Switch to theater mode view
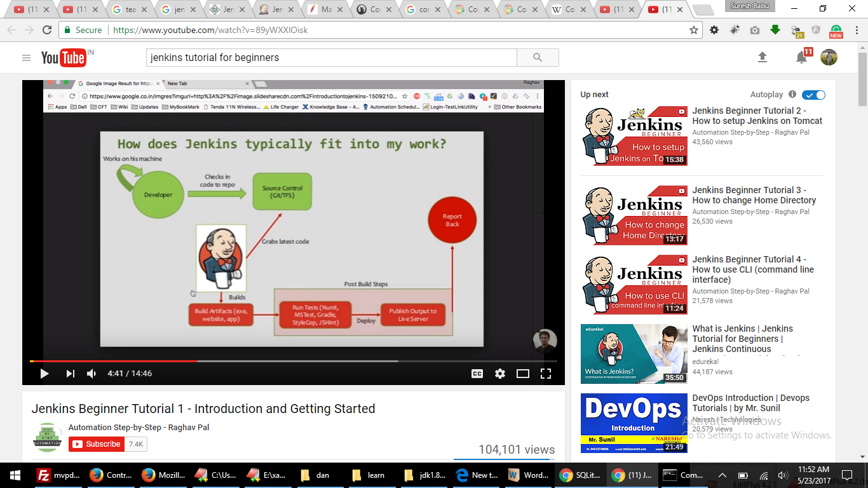 click(523, 374)
